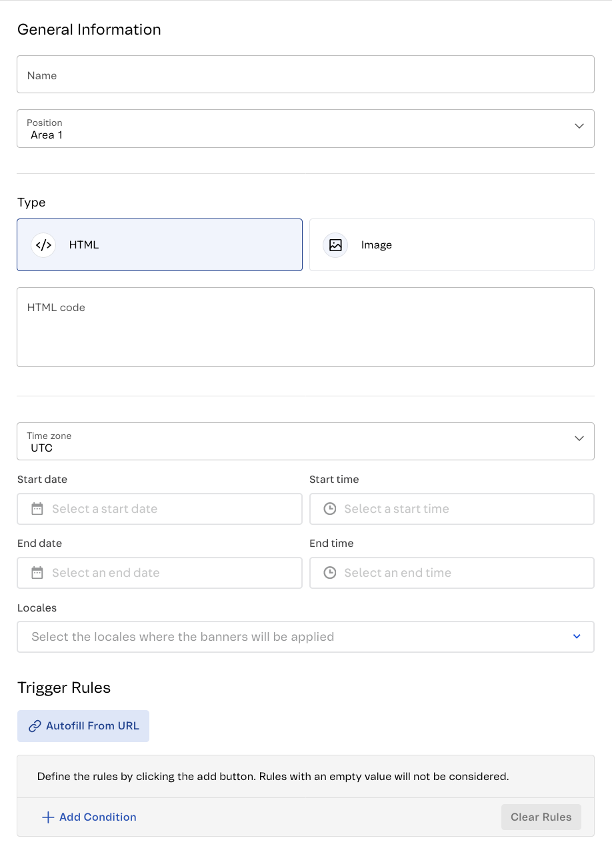Click the link icon on Autofill From URL
Screen dimensions: 612x868
tap(35, 726)
